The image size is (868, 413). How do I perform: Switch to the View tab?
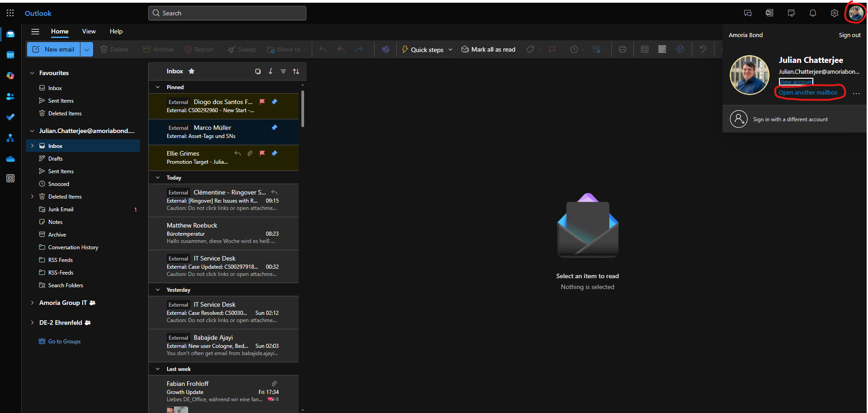tap(89, 31)
